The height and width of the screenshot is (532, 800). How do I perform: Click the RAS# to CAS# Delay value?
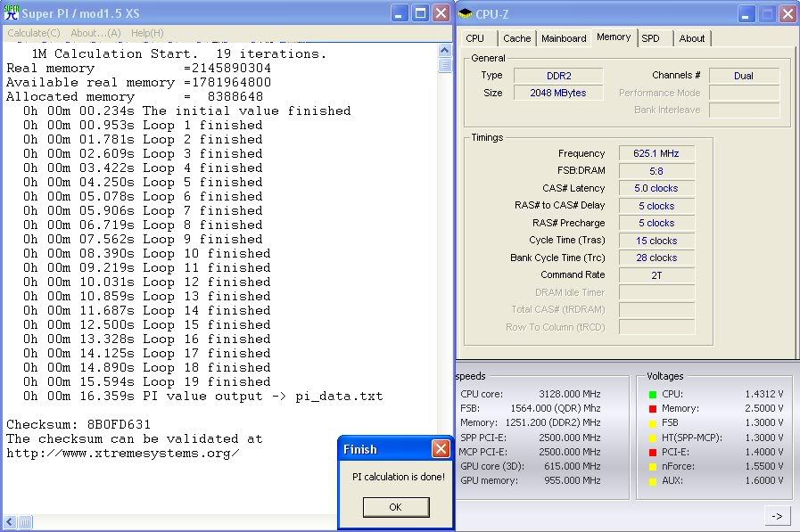pyautogui.click(x=656, y=206)
